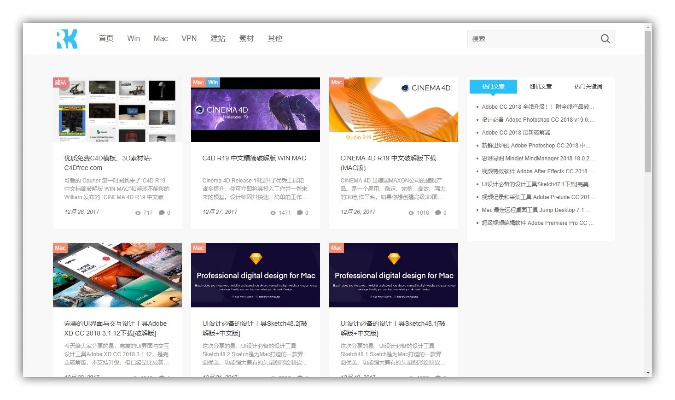The width and height of the screenshot is (675, 400).
Task: Click the search input field
Action: click(530, 39)
